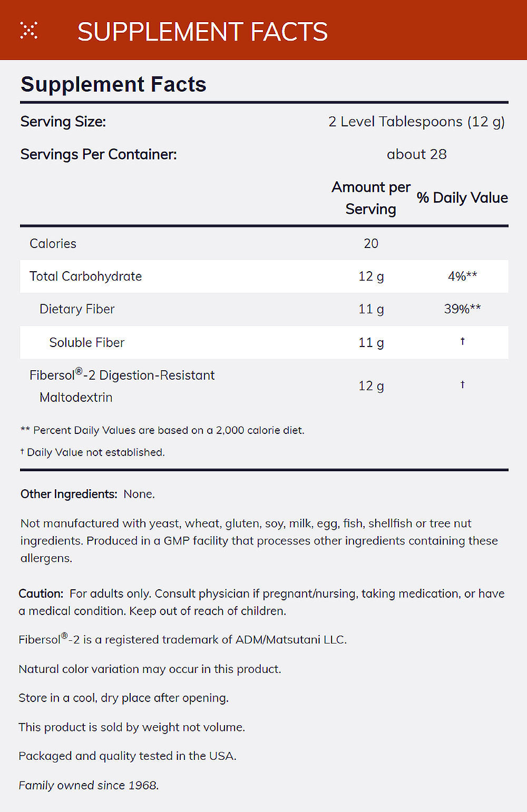Click the Fibersol-2 Digestion-Resistant ingredient name
This screenshot has width=527, height=812.
click(x=122, y=375)
